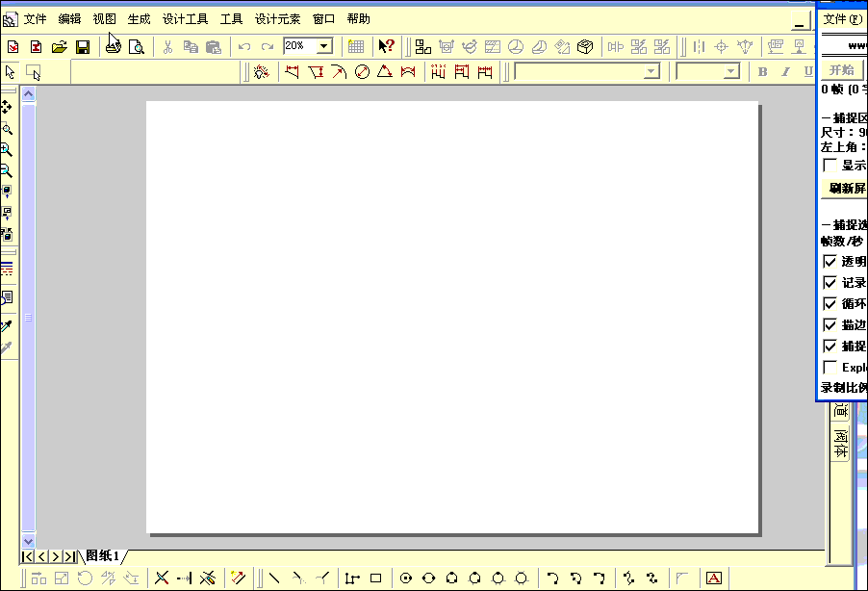Toggle the 显示 checkbox in capture panel
Viewport: 868px width, 591px height.
tap(830, 165)
